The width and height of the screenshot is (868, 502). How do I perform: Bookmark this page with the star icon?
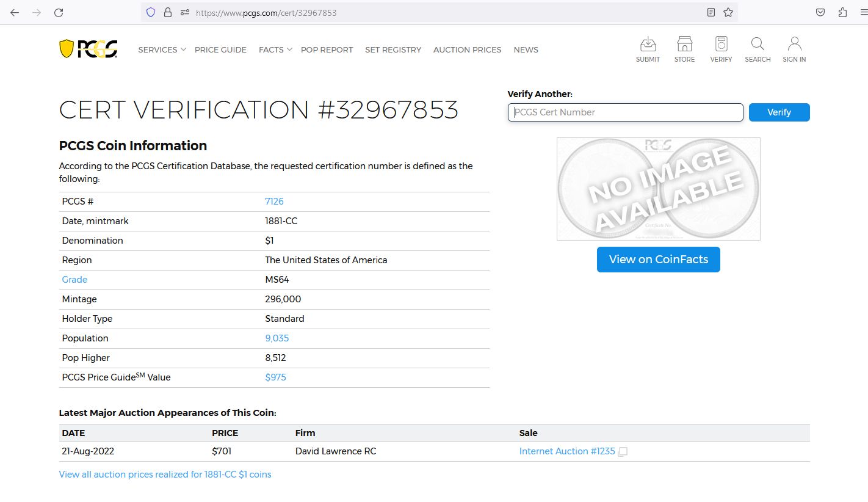[x=728, y=12]
